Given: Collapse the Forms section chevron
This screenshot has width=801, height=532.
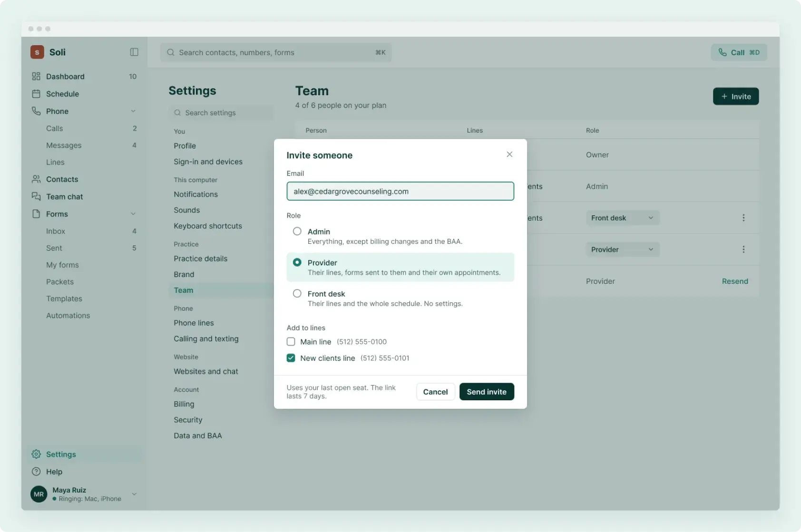Looking at the screenshot, I should tap(133, 214).
